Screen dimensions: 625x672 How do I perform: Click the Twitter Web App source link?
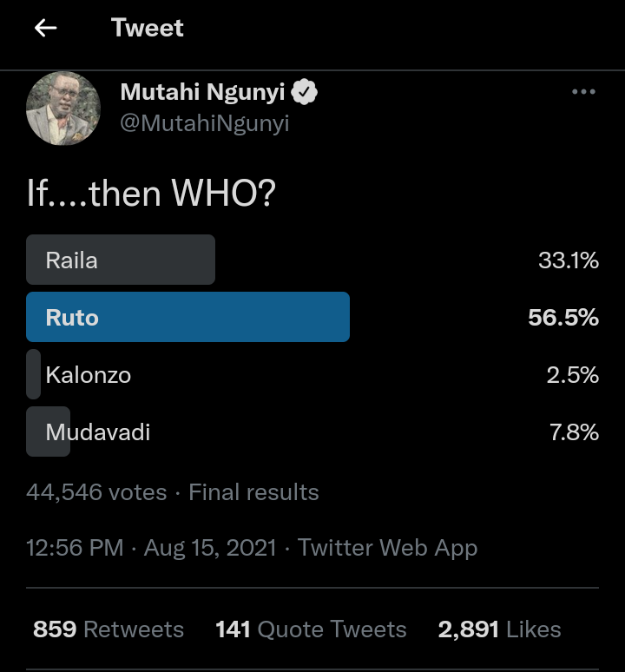pos(387,548)
